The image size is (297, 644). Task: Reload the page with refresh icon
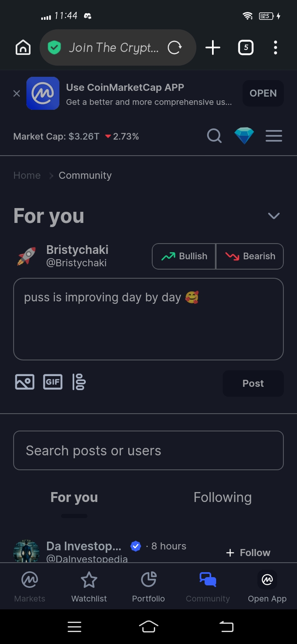[174, 48]
